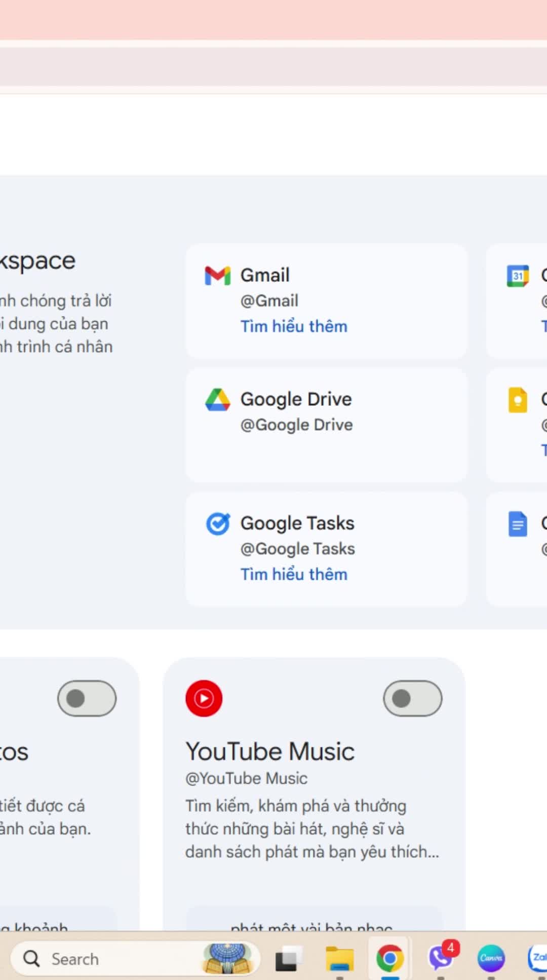Open Gmail's Tìm hiểu thêm link
The width and height of the screenshot is (547, 980).
pyautogui.click(x=294, y=326)
